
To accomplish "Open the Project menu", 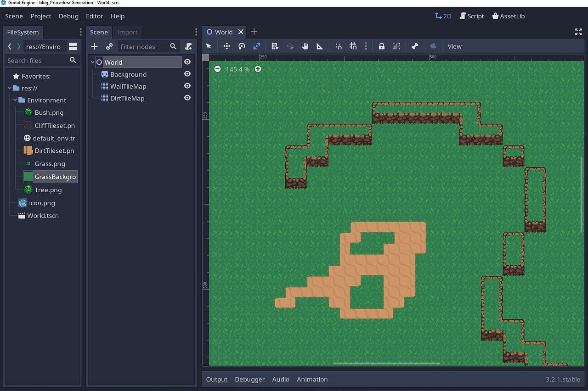I will click(x=41, y=16).
